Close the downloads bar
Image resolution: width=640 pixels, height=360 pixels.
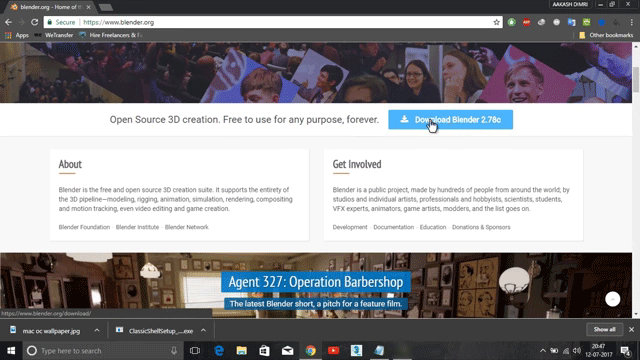tap(631, 329)
